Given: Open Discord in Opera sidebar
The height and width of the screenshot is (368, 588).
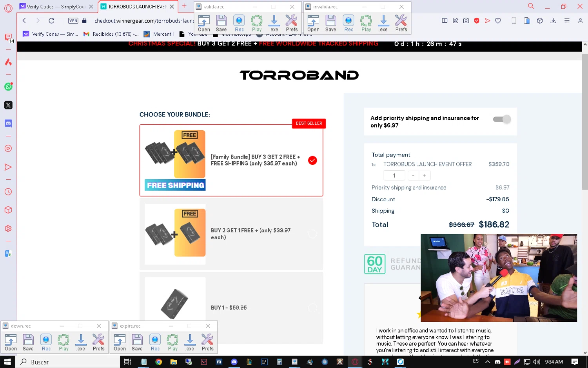Looking at the screenshot, I should tap(8, 123).
